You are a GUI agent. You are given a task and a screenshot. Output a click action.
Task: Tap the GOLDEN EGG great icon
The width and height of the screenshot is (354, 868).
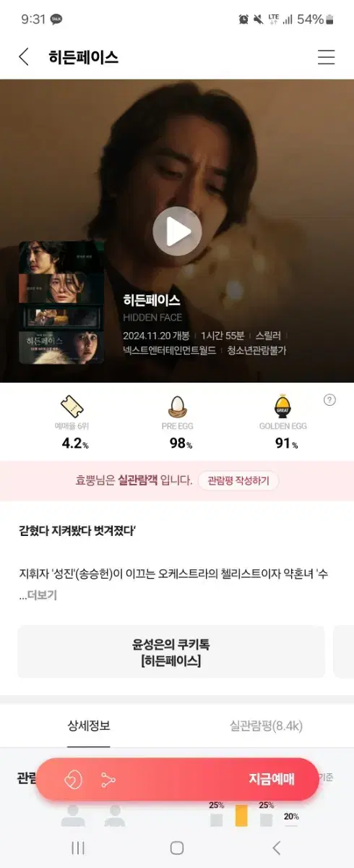click(283, 407)
